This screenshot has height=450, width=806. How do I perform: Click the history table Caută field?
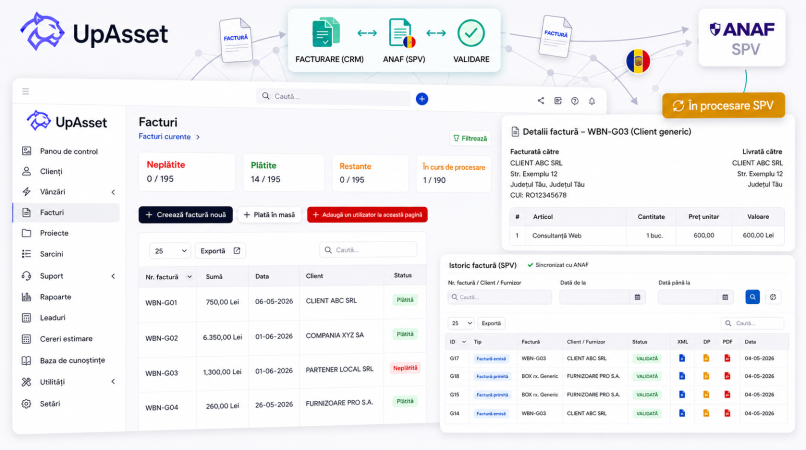[753, 323]
